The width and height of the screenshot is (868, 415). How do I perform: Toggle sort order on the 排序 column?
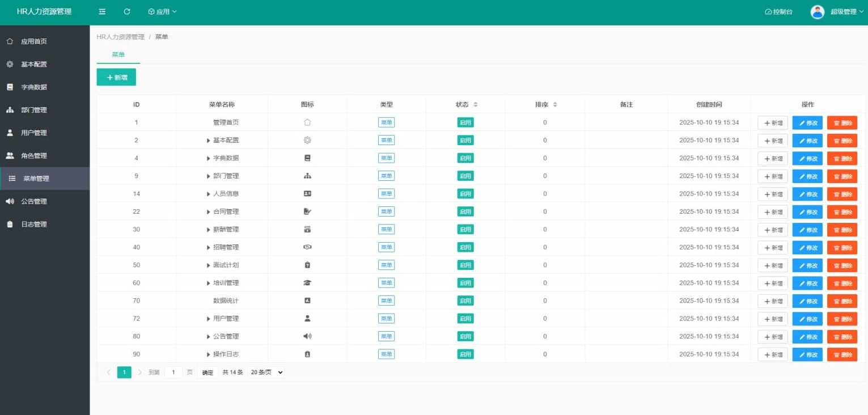554,104
